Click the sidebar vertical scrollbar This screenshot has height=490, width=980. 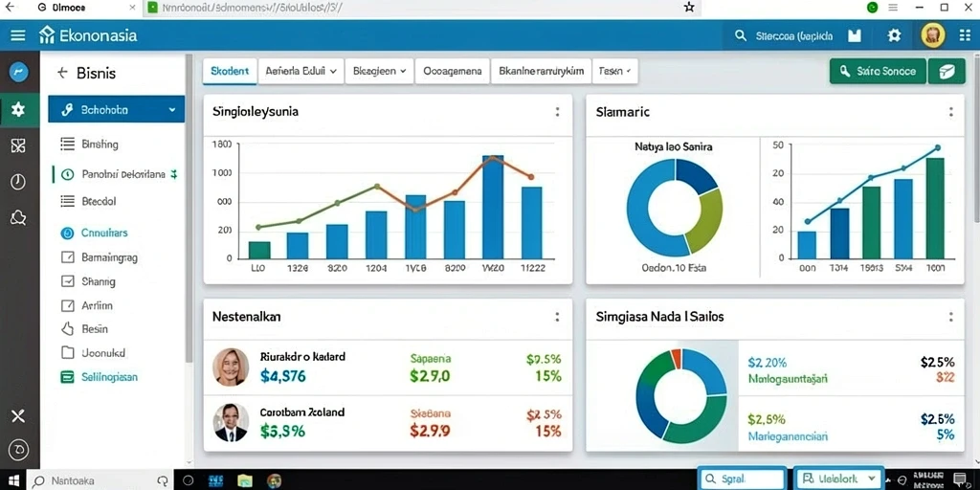point(189,210)
